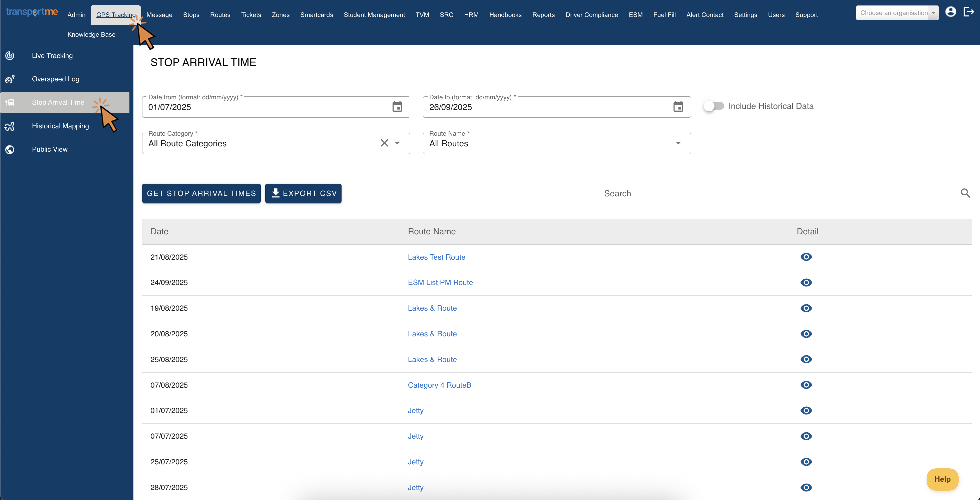Open Category 4 RouteB link
The width and height of the screenshot is (980, 500).
(439, 385)
